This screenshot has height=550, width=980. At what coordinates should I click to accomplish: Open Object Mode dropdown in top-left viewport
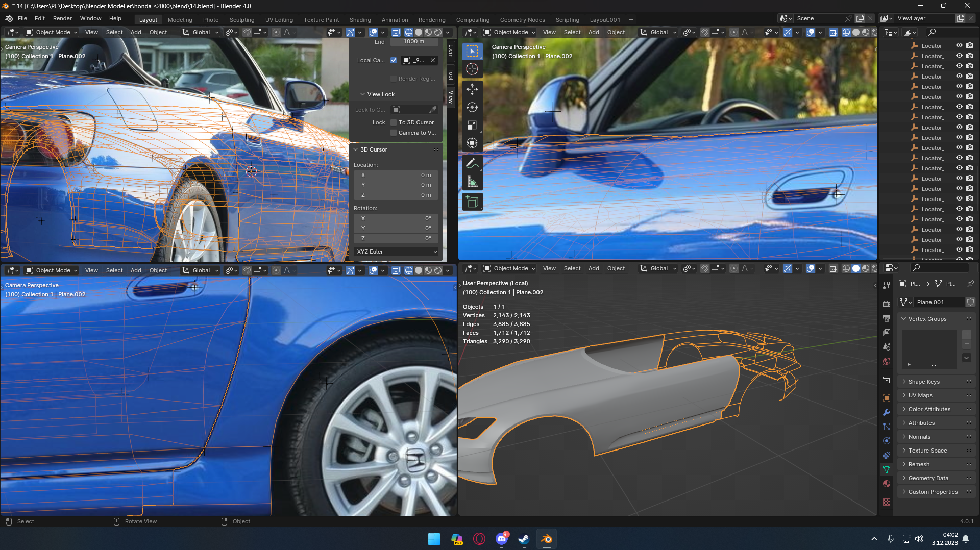(52, 32)
